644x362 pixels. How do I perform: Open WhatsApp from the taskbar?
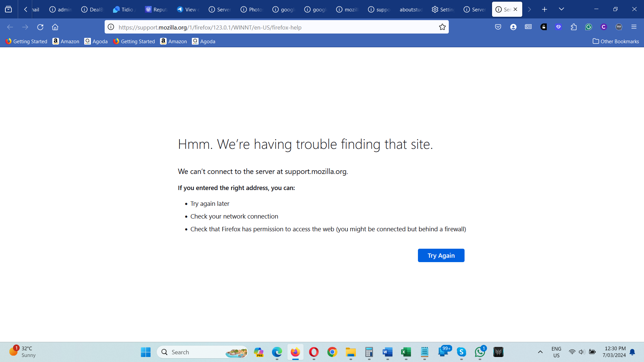(x=480, y=352)
